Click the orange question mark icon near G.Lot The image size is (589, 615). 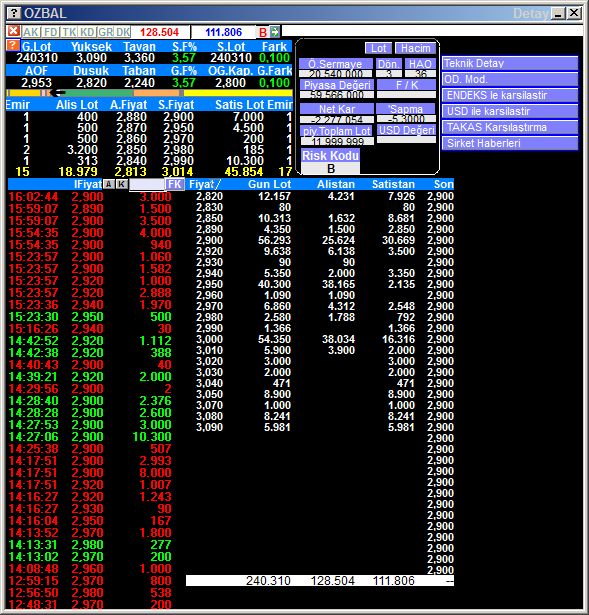pos(13,45)
